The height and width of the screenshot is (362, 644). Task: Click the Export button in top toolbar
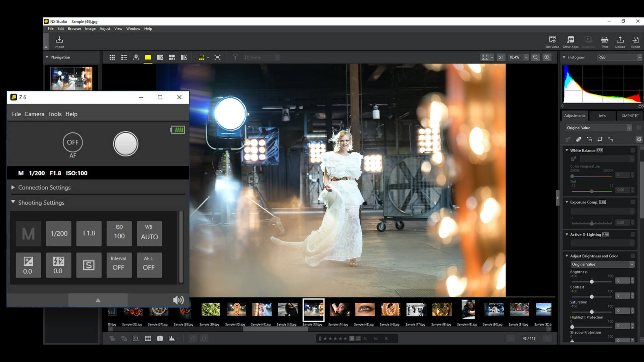(x=636, y=41)
